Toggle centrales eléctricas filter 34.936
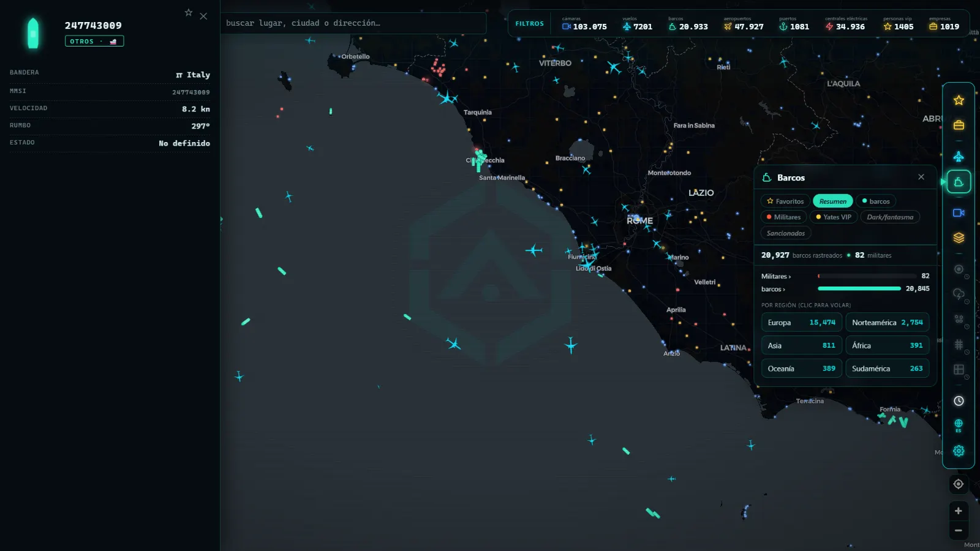The width and height of the screenshot is (980, 551). (x=846, y=24)
